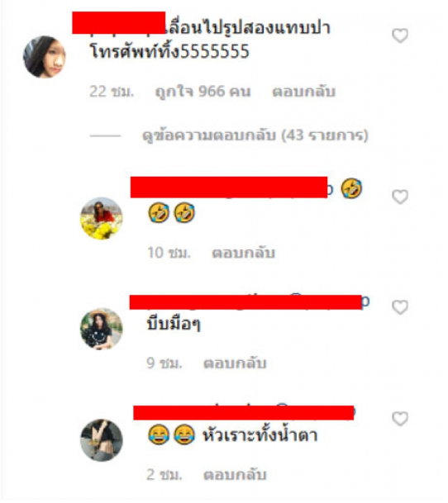Open the avatar with yellow flowers

tap(101, 218)
